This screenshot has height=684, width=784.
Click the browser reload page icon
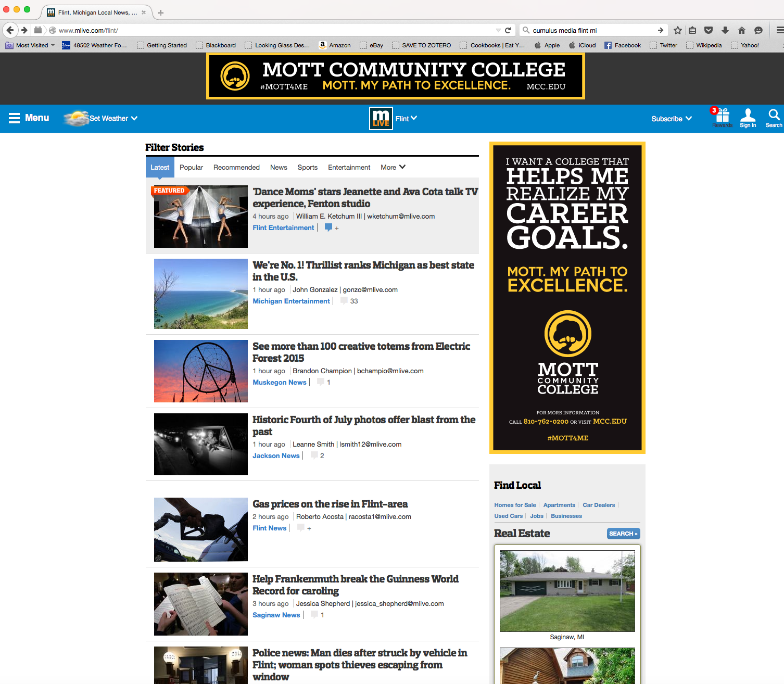click(x=508, y=30)
